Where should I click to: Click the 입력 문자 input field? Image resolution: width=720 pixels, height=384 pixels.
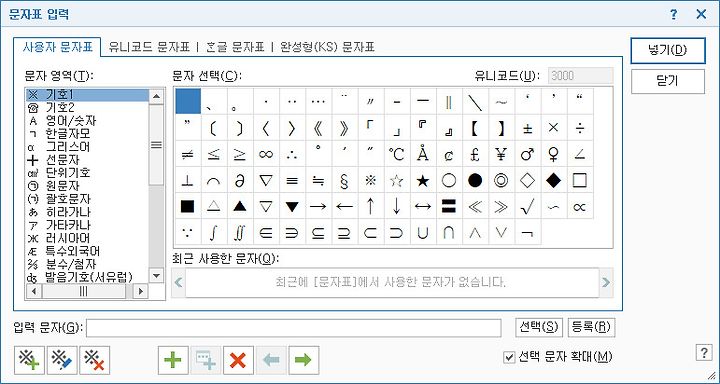(x=294, y=328)
